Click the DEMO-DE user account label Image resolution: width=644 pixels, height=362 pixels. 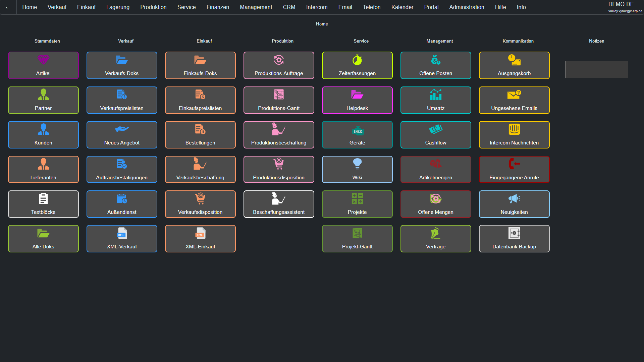pos(621,4)
